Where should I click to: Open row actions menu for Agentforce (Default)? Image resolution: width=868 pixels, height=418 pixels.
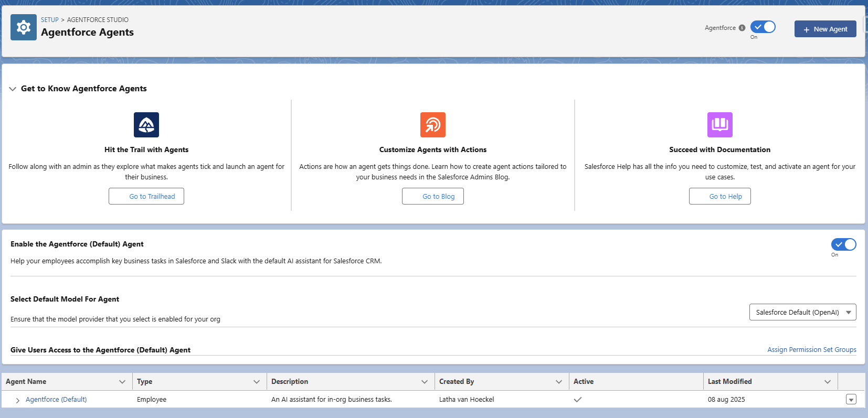[851, 400]
